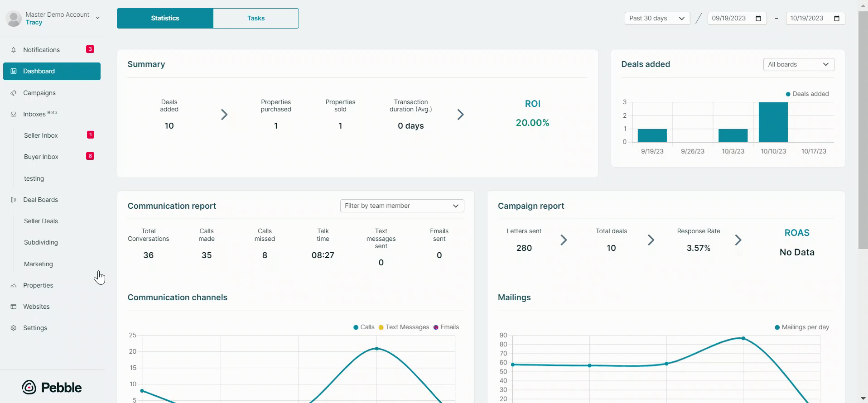Click the vertical page scrollbar thumb

863,129
